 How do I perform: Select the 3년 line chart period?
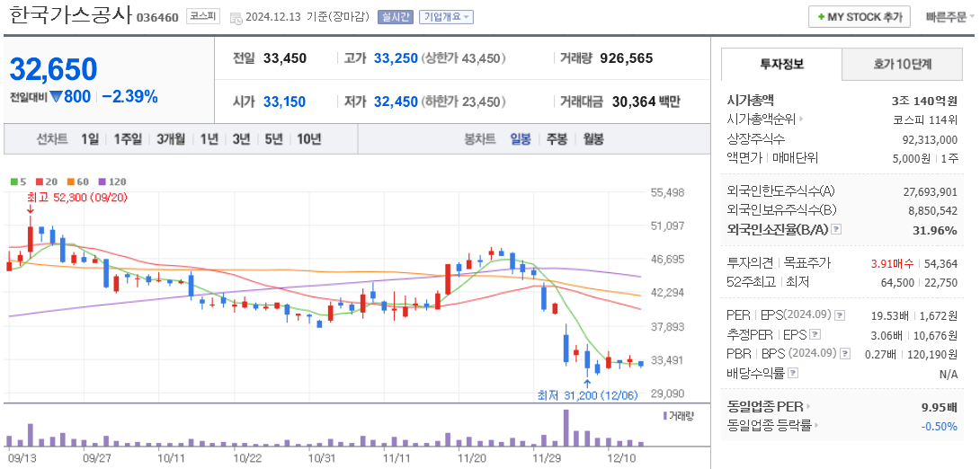coord(241,139)
